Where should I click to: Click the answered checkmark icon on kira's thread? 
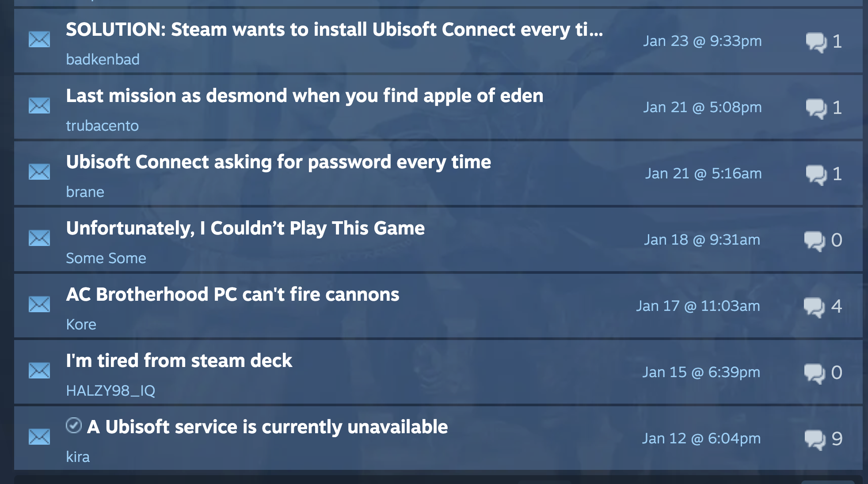tap(74, 426)
